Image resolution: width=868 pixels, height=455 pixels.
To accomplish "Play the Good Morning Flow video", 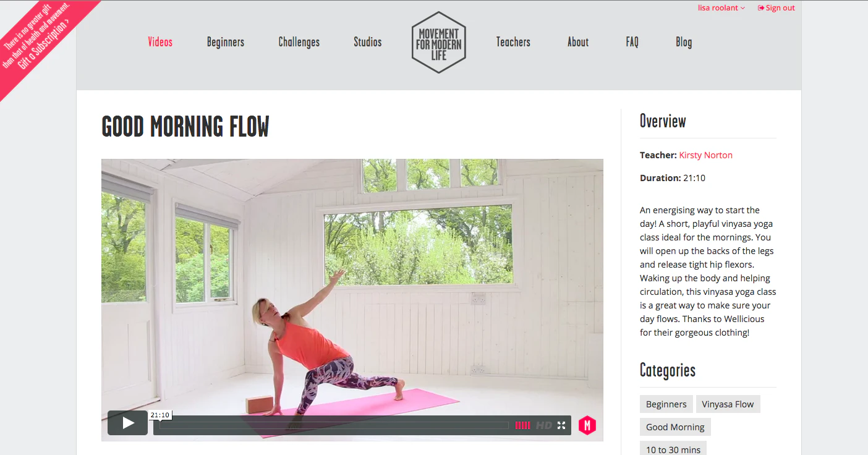I will [x=128, y=423].
